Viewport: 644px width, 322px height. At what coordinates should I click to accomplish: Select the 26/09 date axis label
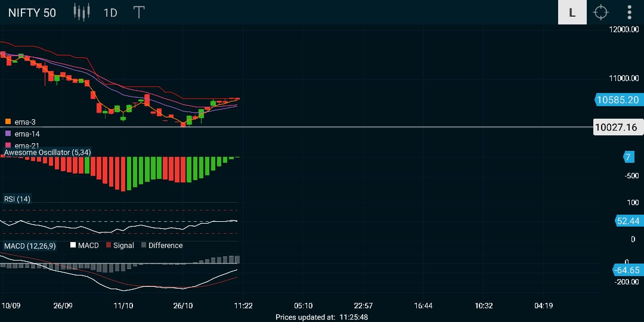click(63, 305)
